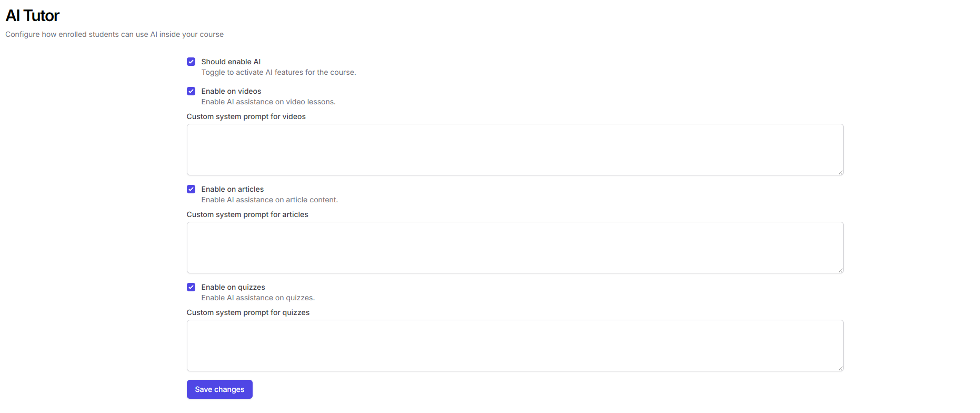Toggle the Enable on videos checkbox
The image size is (980, 413).
click(191, 91)
